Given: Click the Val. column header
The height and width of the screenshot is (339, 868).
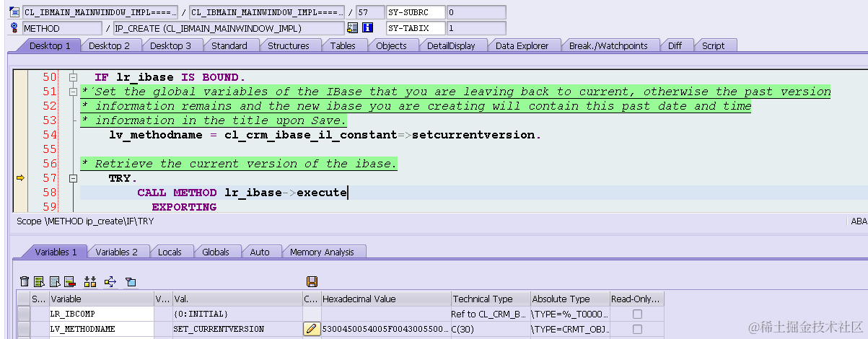Looking at the screenshot, I should (237, 299).
